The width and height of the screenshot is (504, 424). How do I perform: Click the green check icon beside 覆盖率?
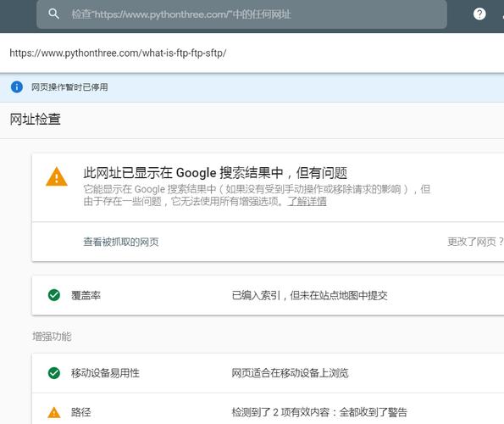(x=54, y=295)
